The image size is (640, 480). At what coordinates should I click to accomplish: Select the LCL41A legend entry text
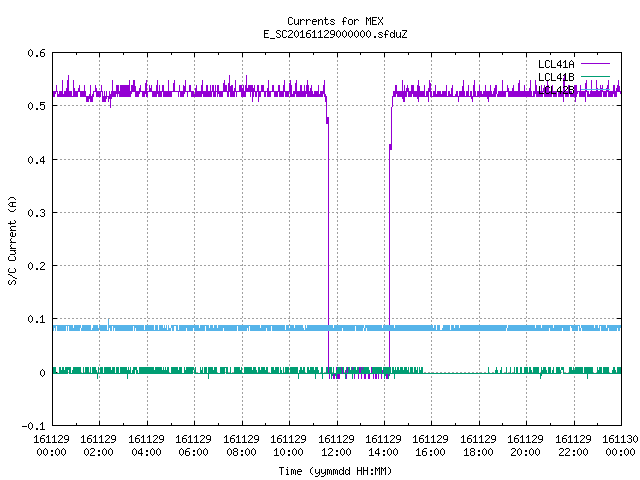(x=556, y=64)
